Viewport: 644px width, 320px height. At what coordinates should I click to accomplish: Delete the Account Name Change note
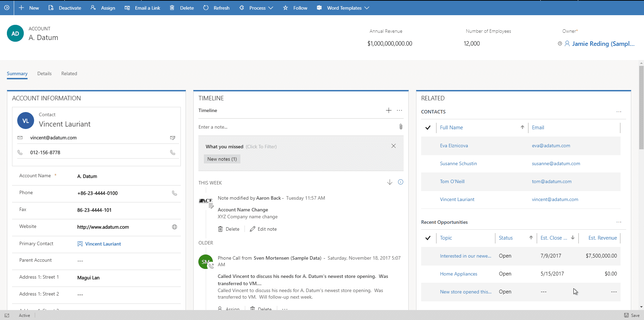(229, 229)
